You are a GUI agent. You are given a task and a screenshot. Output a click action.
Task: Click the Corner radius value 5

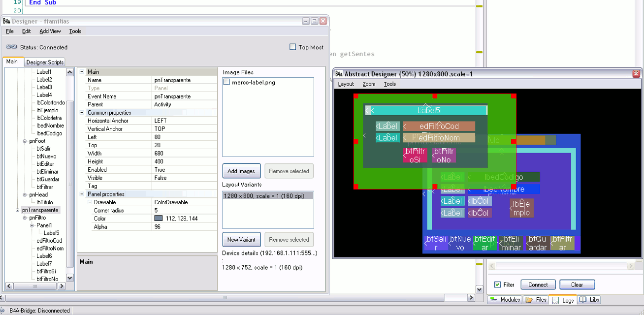(x=185, y=210)
